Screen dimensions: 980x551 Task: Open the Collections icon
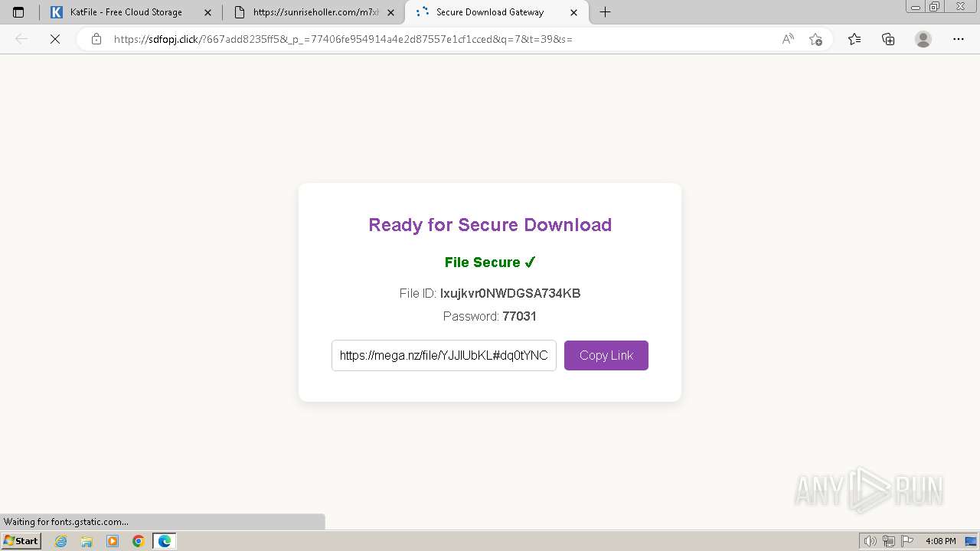[888, 39]
